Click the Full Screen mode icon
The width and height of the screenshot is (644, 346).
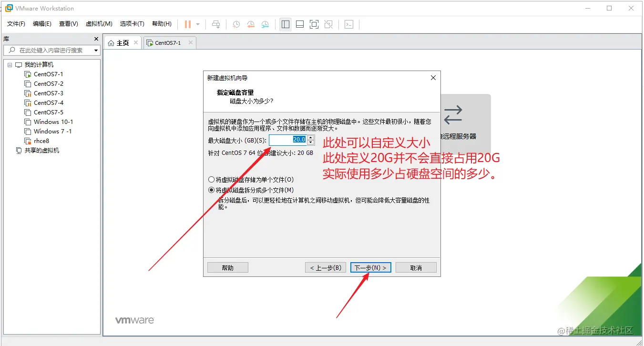point(314,24)
